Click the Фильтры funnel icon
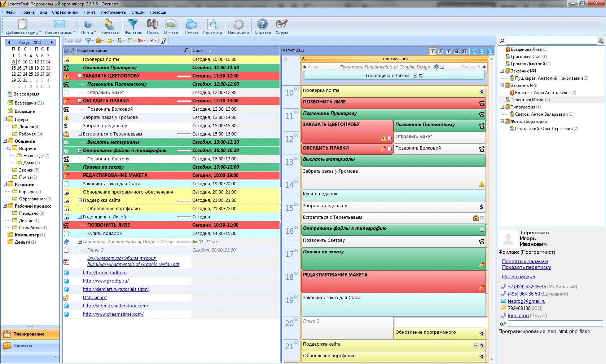Viewport: 606px width, 364px height. click(x=133, y=24)
